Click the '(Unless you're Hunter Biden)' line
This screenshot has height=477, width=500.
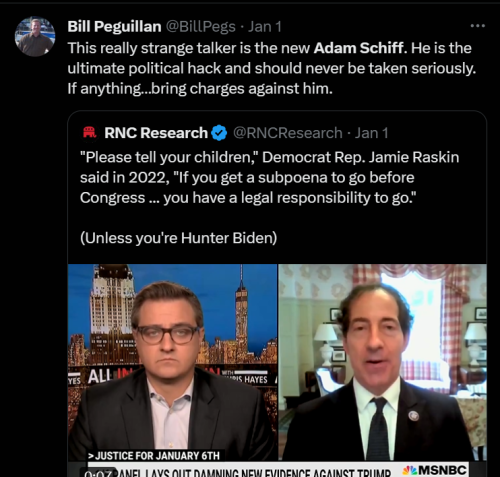pyautogui.click(x=178, y=238)
